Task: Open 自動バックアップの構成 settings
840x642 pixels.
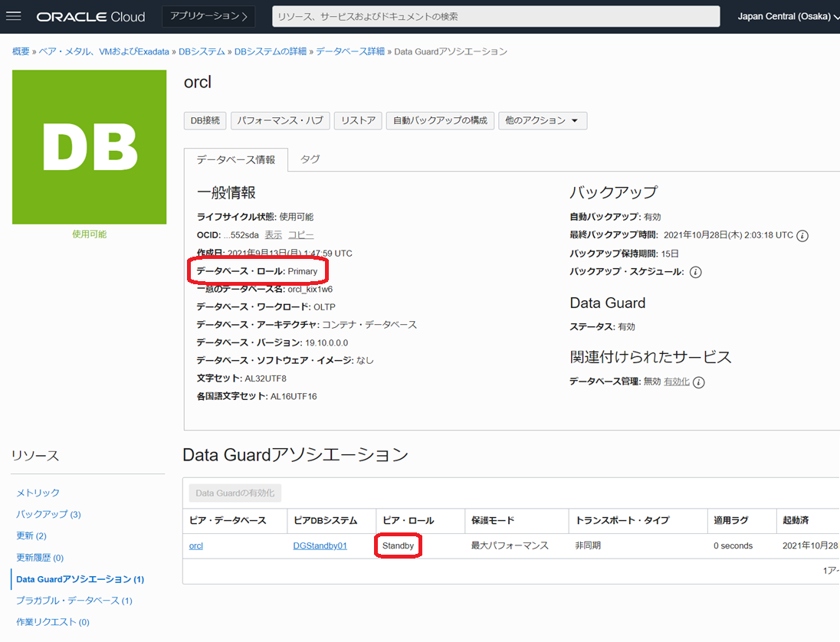Action: pyautogui.click(x=440, y=120)
